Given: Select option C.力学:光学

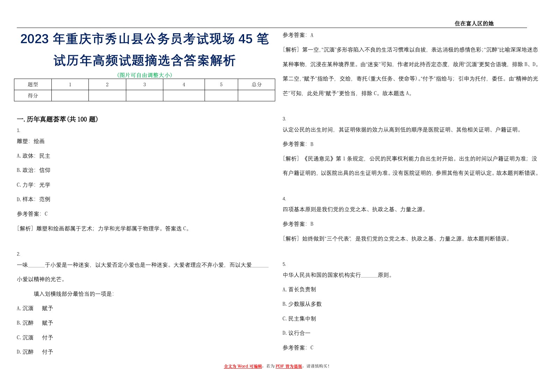Looking at the screenshot, I should 34,185.
